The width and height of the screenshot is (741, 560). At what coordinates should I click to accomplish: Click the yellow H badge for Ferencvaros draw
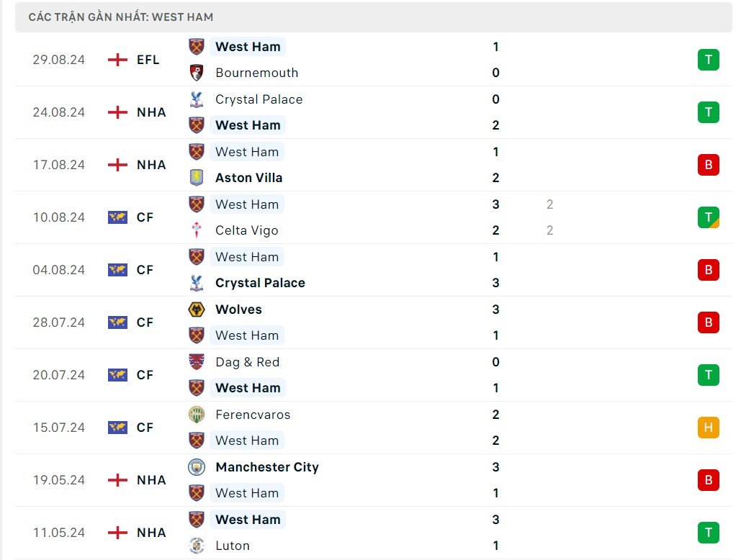click(708, 428)
